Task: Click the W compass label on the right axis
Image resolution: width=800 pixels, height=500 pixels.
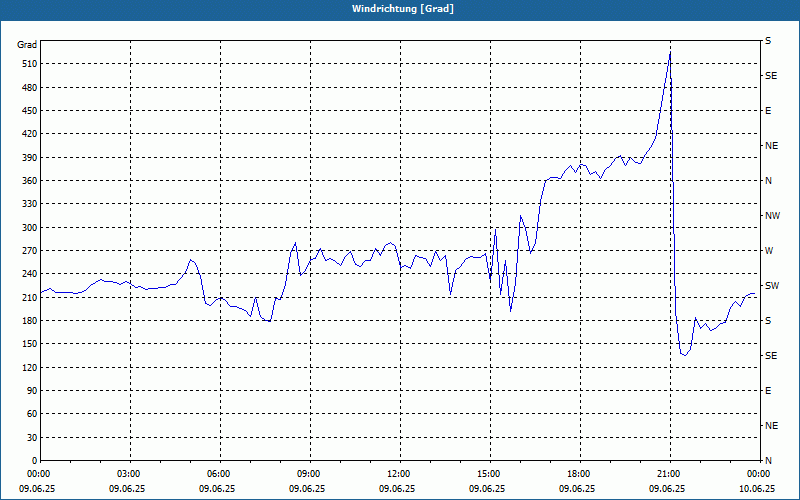Action: [769, 251]
